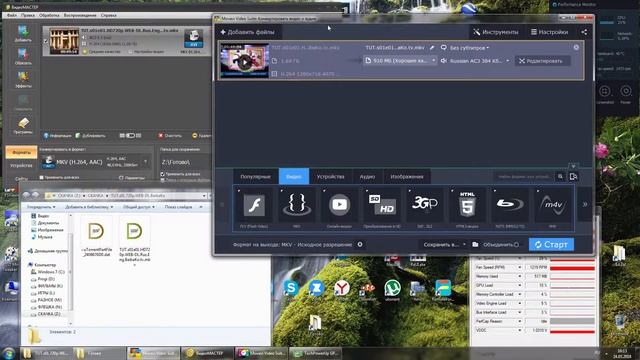This screenshot has height=360, width=640.
Task: Click Добавить файлы button
Action: click(248, 32)
